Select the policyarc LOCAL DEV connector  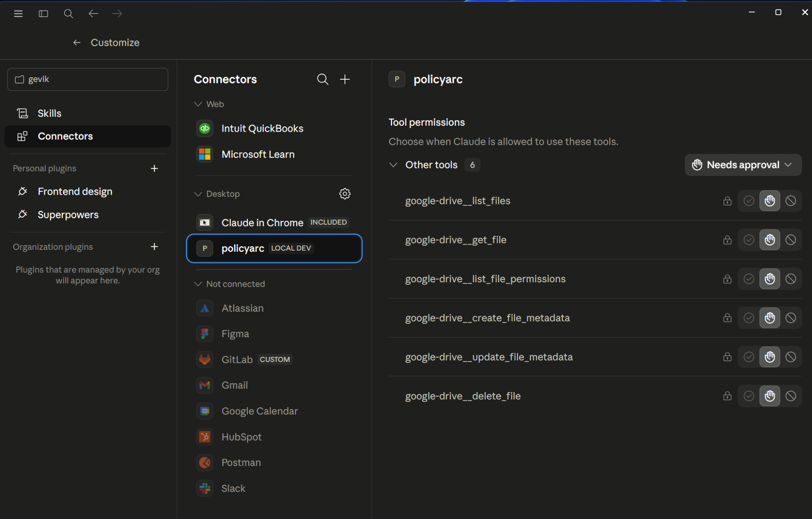pyautogui.click(x=274, y=248)
